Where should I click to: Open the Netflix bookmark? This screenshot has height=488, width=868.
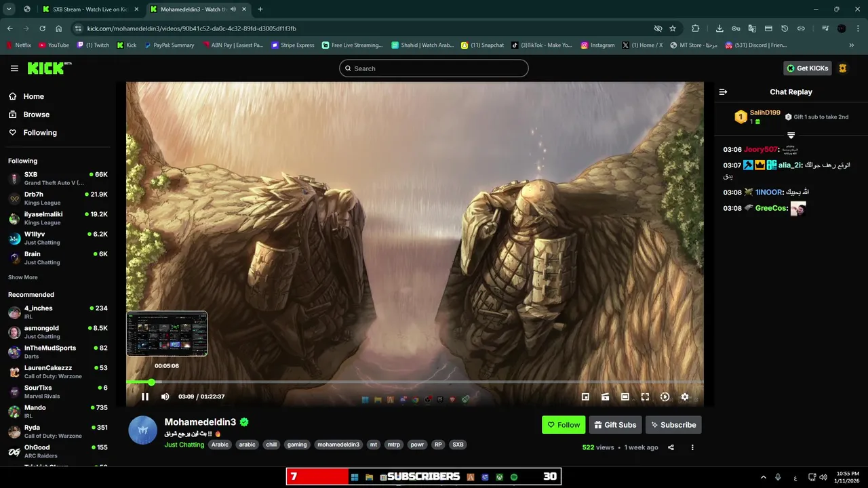19,45
